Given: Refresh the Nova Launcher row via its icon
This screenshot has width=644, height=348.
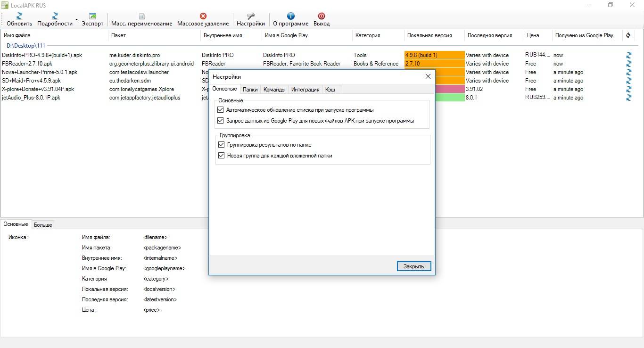Looking at the screenshot, I should [x=628, y=72].
